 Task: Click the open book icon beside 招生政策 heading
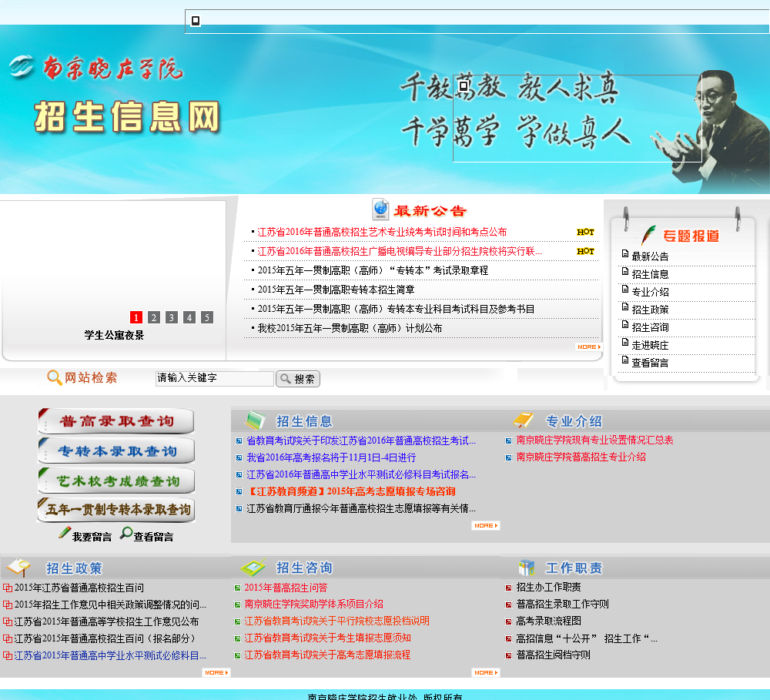[x=20, y=568]
